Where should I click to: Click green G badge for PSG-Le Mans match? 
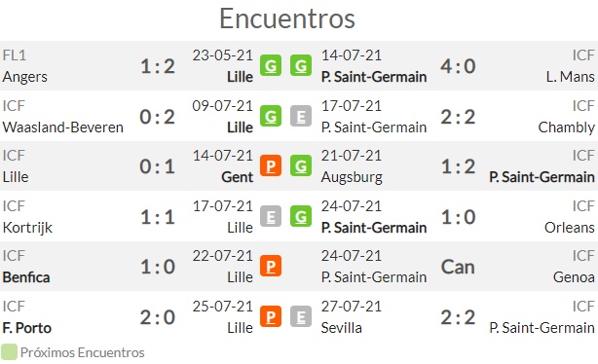[x=301, y=65]
